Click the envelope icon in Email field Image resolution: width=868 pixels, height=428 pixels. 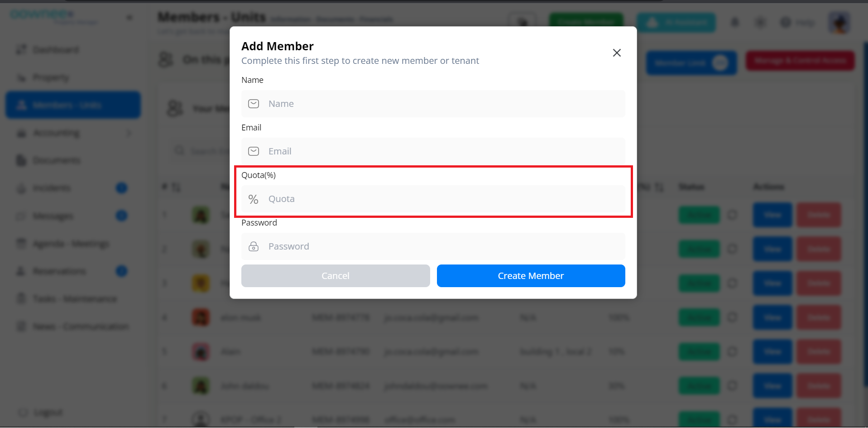pos(254,151)
